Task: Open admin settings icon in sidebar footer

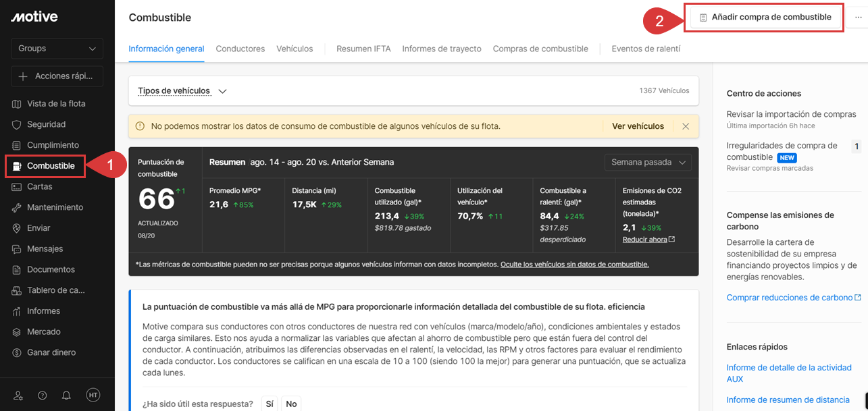Action: coord(18,395)
